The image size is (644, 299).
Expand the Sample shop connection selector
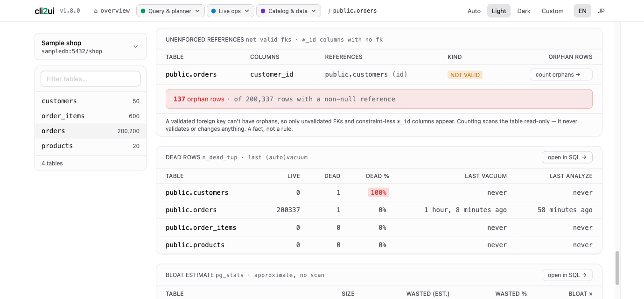91,47
